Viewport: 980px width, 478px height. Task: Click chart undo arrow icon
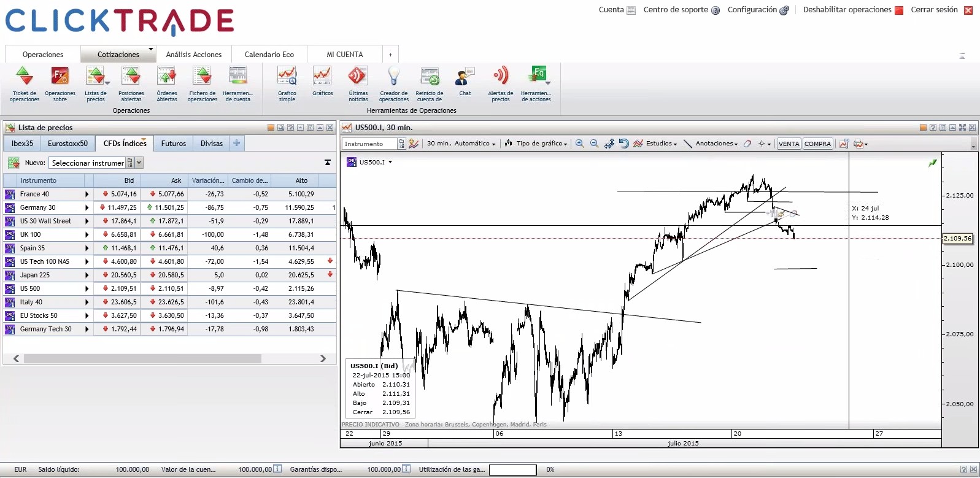coord(623,144)
